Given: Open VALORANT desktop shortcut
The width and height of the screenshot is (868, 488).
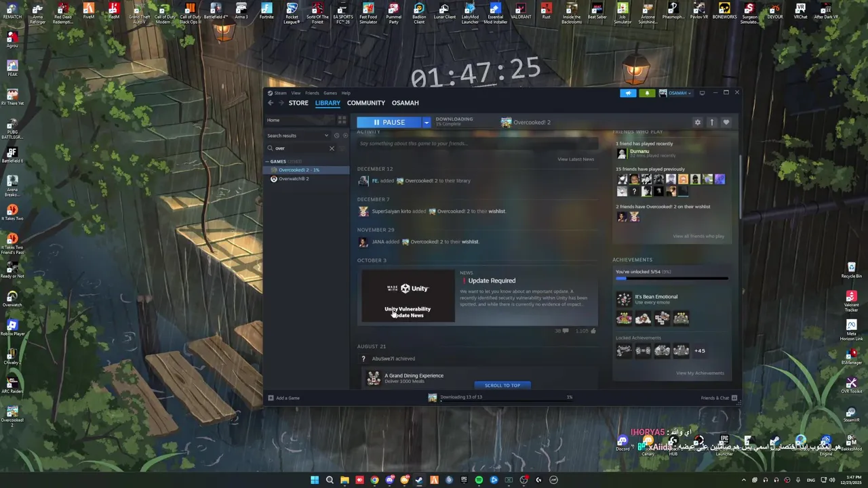Looking at the screenshot, I should [521, 12].
